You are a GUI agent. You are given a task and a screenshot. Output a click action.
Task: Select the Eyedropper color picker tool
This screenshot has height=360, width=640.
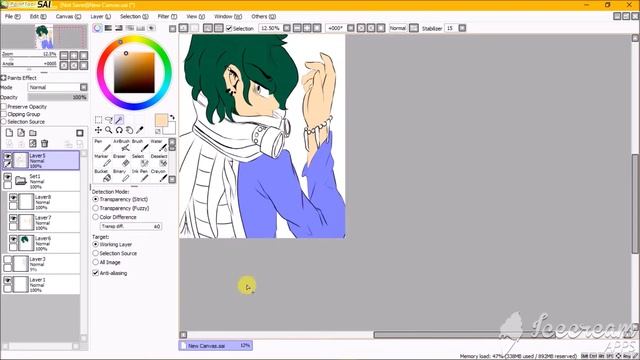point(140,130)
